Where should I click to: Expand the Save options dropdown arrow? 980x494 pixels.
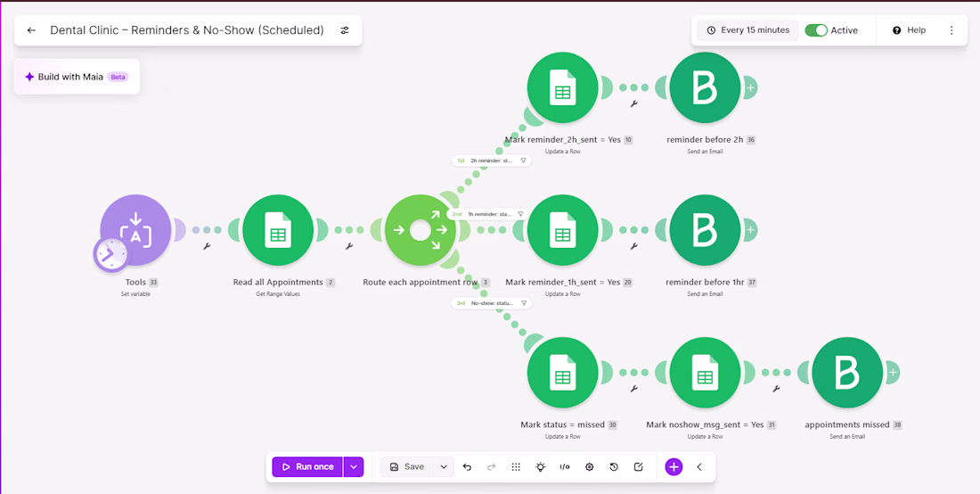444,466
